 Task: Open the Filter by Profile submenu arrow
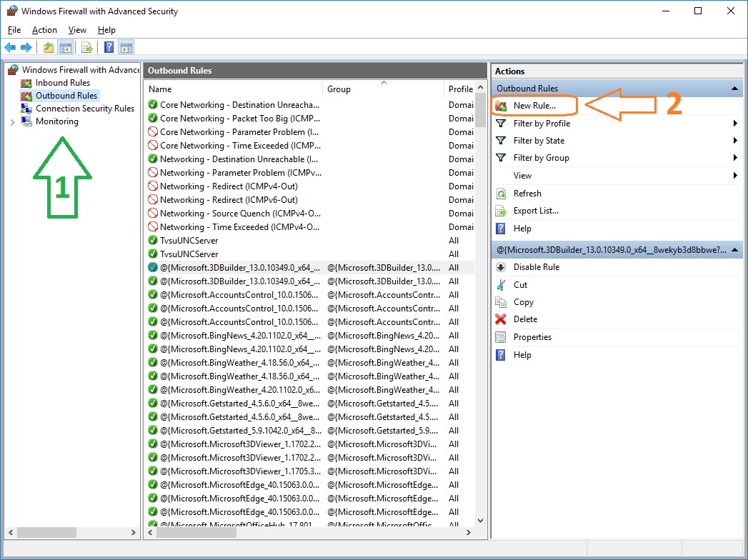click(x=735, y=124)
